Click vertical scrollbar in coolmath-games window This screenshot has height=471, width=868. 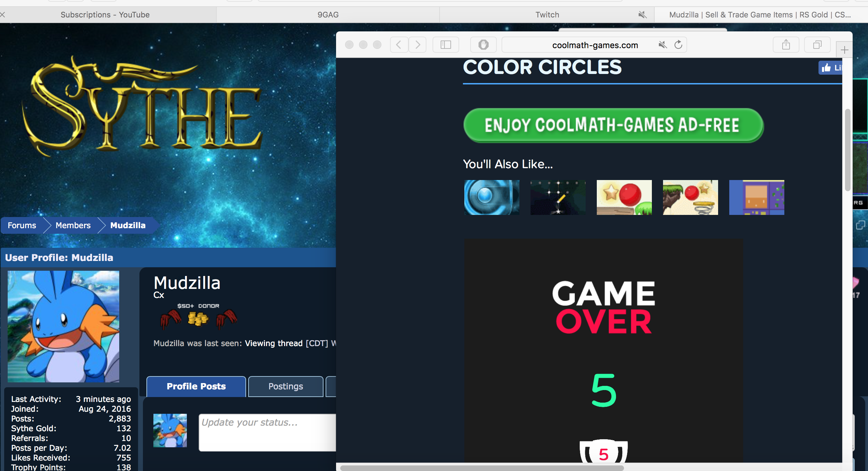[x=848, y=150]
